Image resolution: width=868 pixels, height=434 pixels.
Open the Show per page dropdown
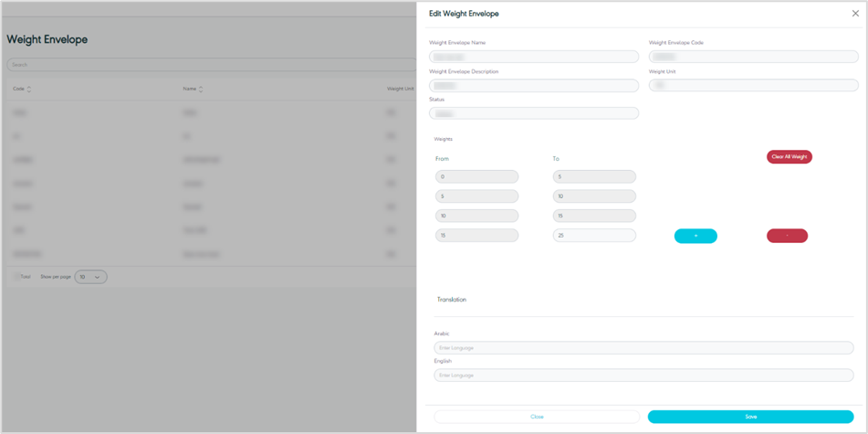(90, 277)
